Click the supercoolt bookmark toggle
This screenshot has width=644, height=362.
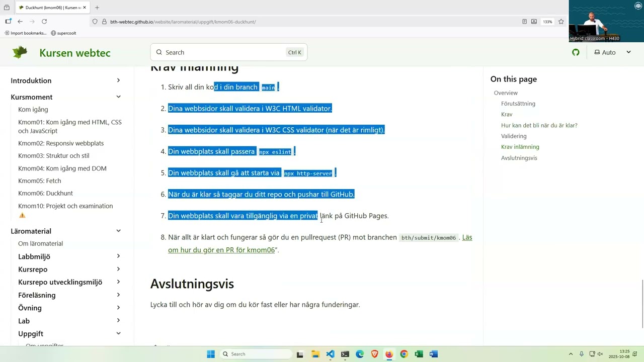click(x=63, y=33)
